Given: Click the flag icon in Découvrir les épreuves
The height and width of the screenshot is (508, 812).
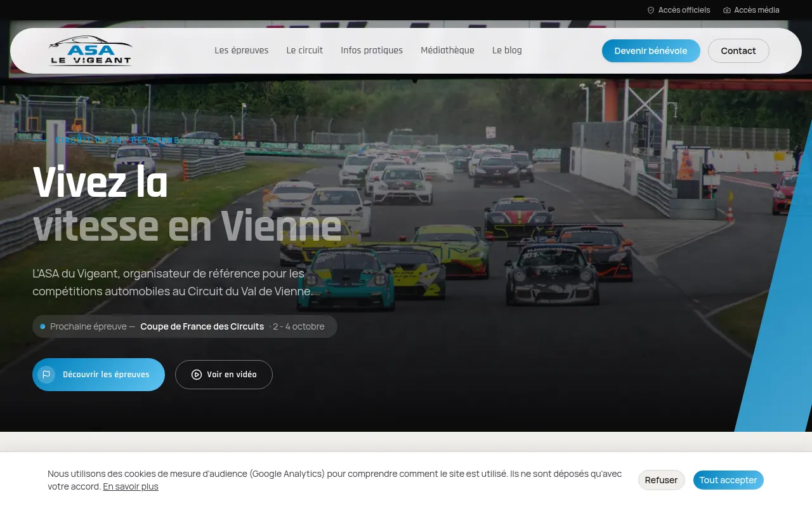Looking at the screenshot, I should tap(46, 375).
